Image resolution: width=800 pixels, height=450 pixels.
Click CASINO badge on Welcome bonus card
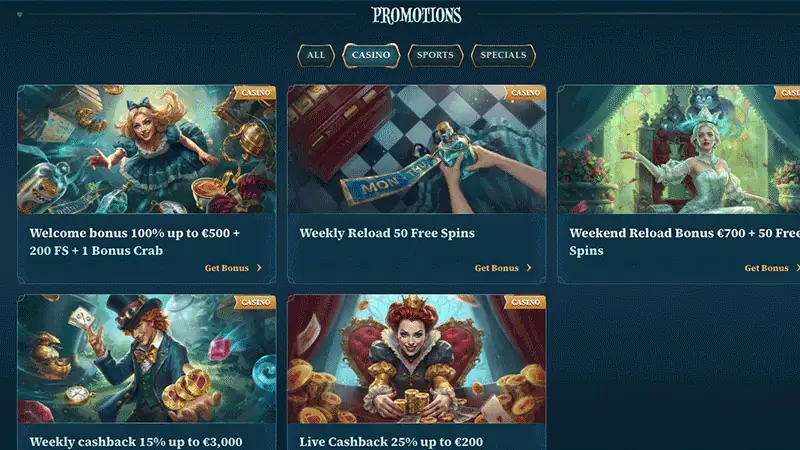point(255,92)
